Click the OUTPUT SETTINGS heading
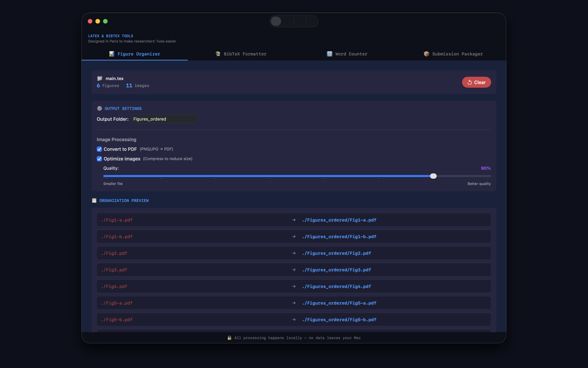Screen dimensions: 588x368 (123, 109)
